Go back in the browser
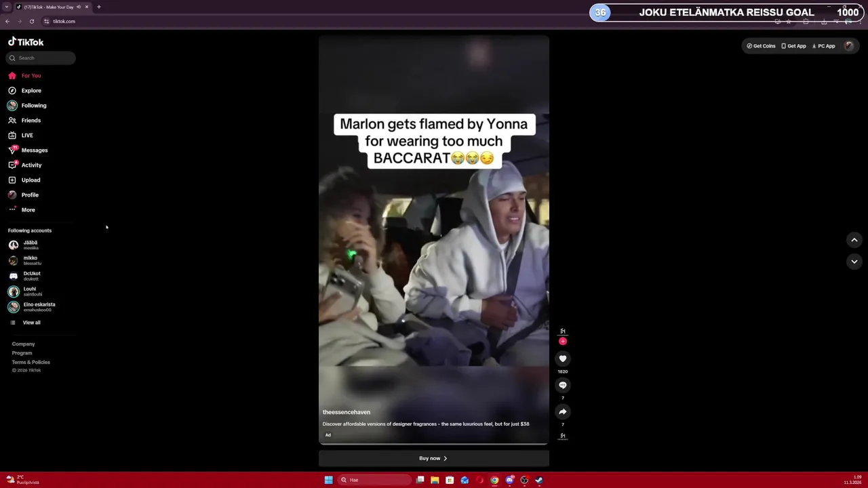This screenshot has height=488, width=868. [x=7, y=21]
